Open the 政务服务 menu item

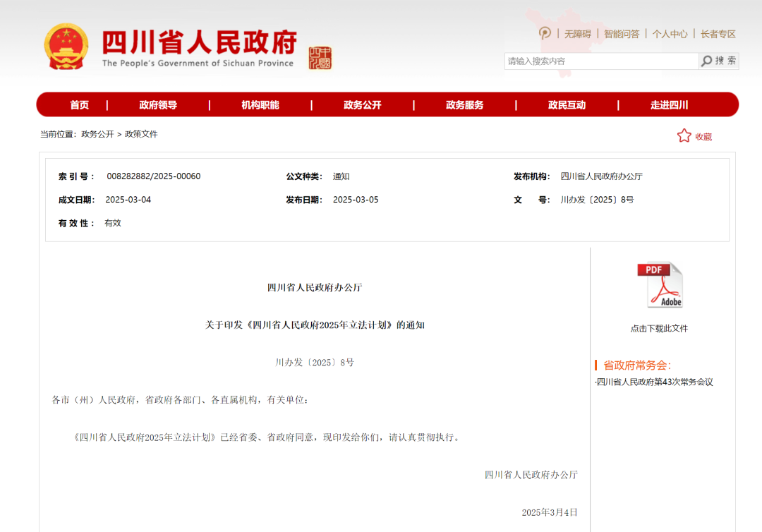point(465,105)
